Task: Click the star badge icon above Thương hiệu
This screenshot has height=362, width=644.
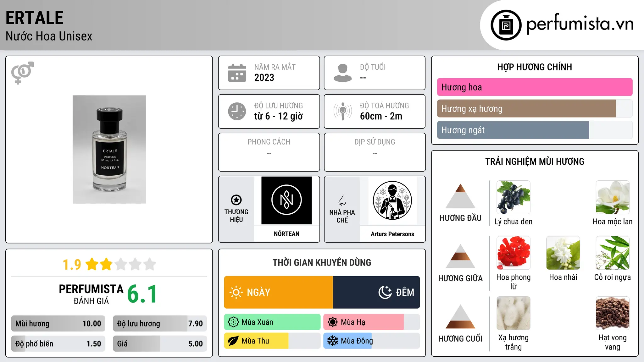Action: pyautogui.click(x=236, y=200)
